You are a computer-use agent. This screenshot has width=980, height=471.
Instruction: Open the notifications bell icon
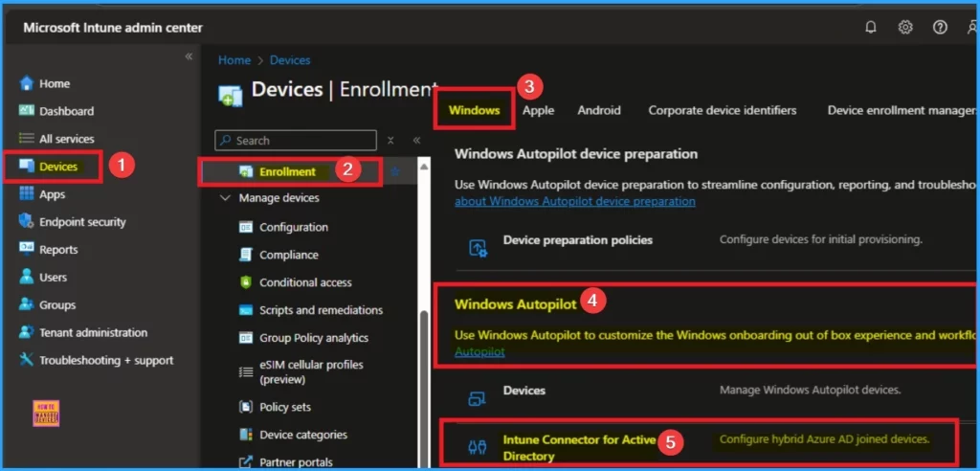tap(871, 28)
